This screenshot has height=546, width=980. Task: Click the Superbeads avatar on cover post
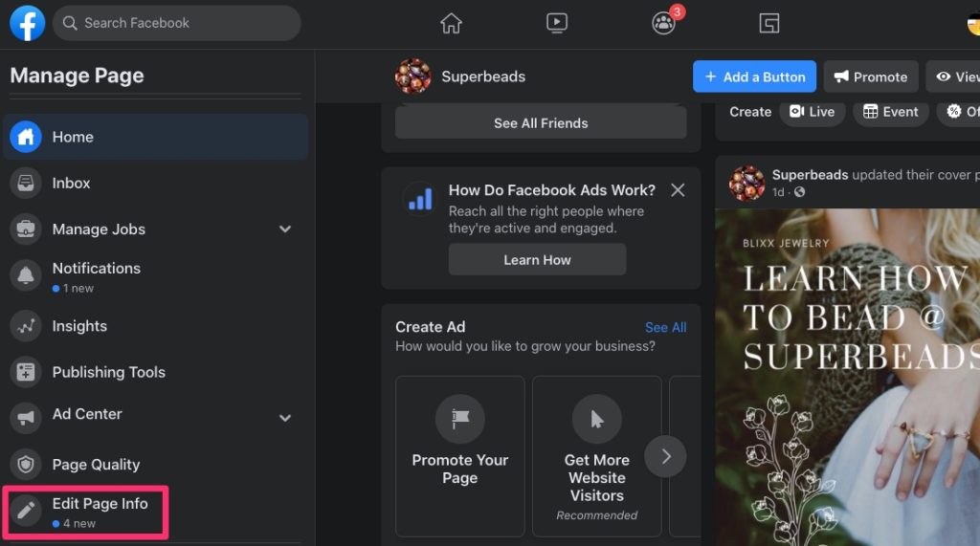point(746,183)
